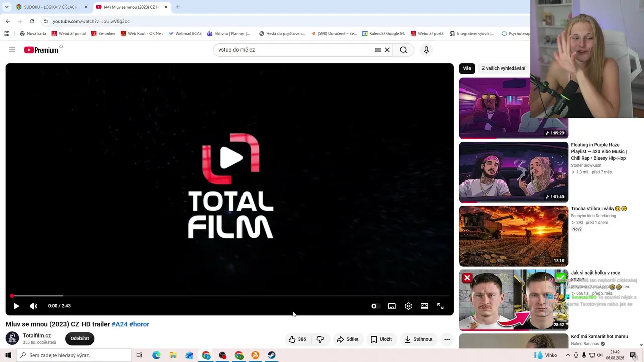Enter fullscreen mode
Screen dimensions: 644x362
pos(440,306)
